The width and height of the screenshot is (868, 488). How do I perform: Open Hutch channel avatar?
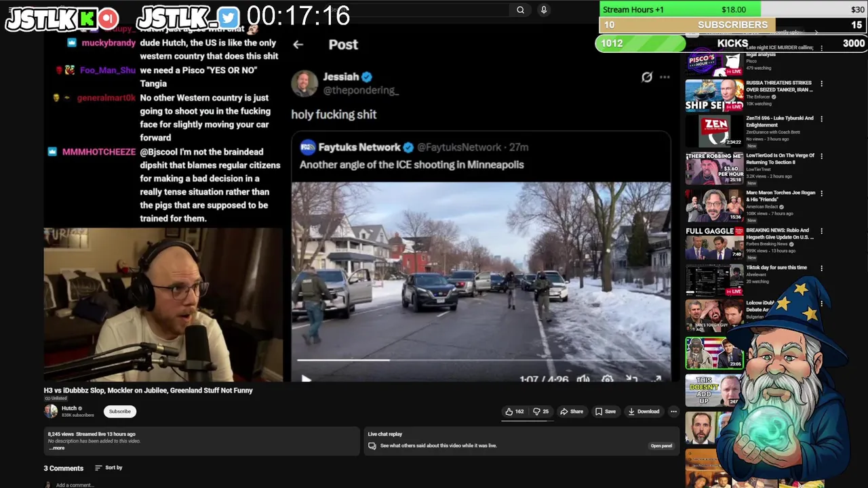click(x=51, y=411)
